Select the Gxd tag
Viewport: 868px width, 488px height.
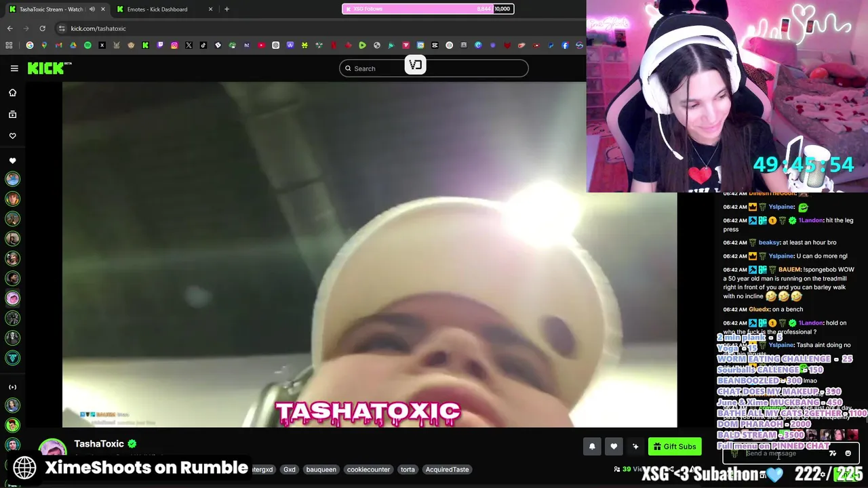[290, 469]
